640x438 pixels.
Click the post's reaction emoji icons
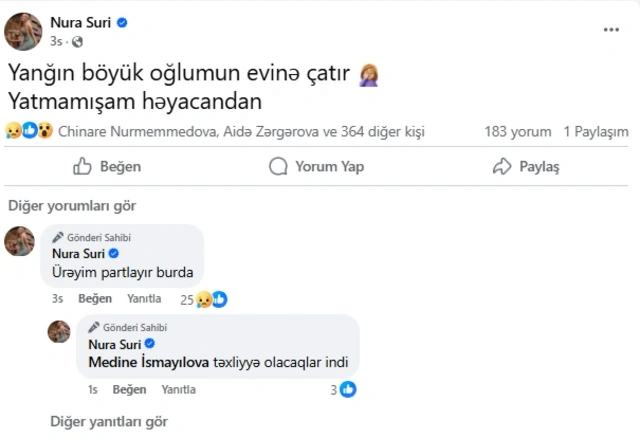(29, 131)
